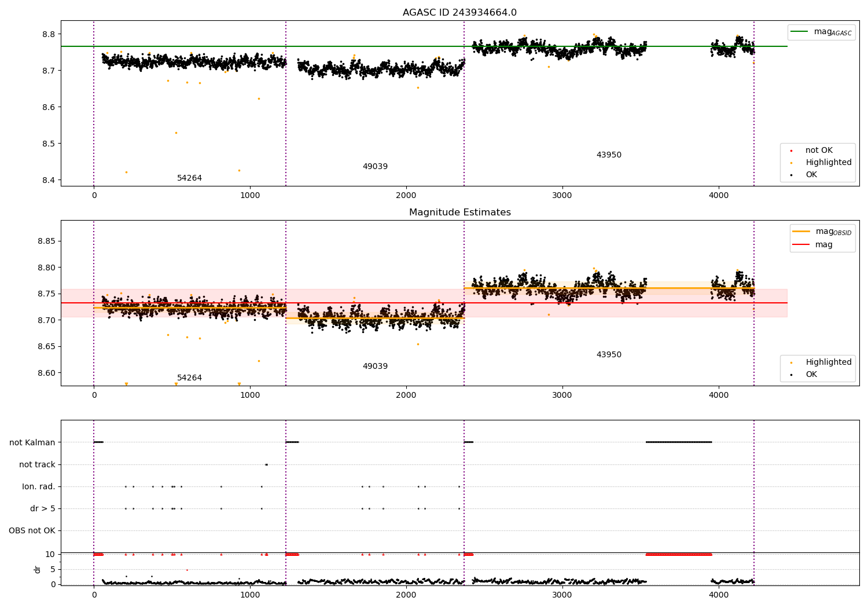Viewport: 868px width, 608px height.
Task: Click the OBSID label 43950 in middle plot
Action: click(x=609, y=355)
